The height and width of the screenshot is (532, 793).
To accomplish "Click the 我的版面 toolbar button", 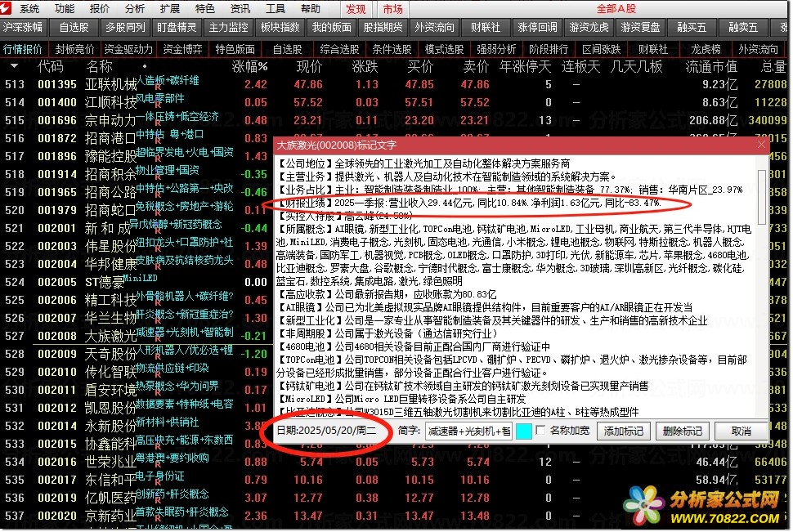I will [332, 27].
